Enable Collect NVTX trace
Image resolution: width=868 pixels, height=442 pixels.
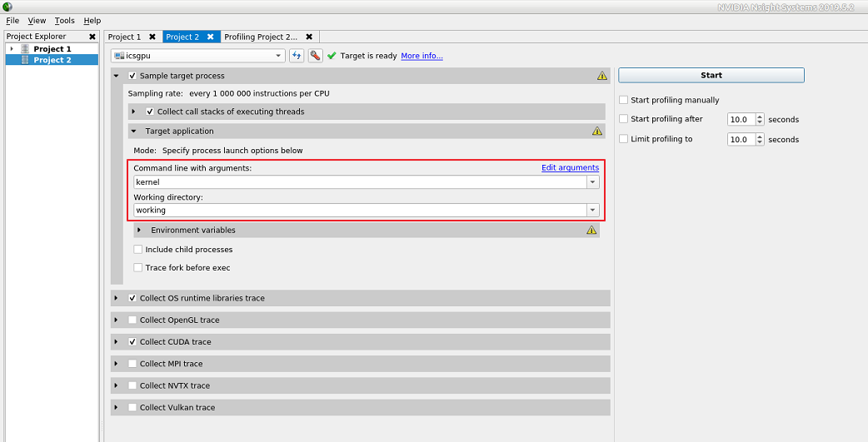pos(132,385)
